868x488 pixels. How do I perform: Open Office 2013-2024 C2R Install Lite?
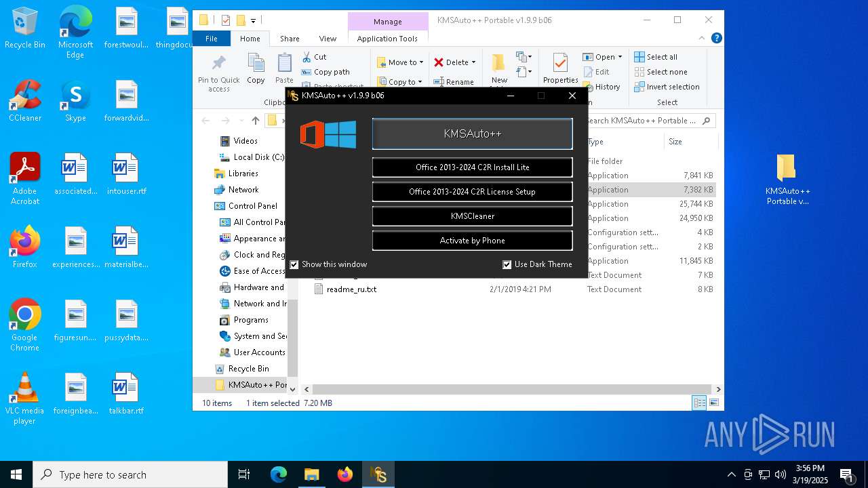pos(472,167)
